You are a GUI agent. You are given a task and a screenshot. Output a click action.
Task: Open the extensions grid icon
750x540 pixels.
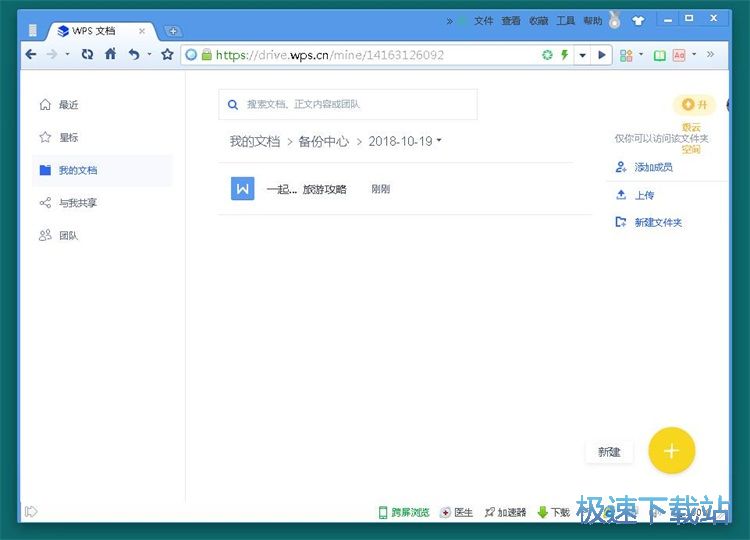coord(626,55)
